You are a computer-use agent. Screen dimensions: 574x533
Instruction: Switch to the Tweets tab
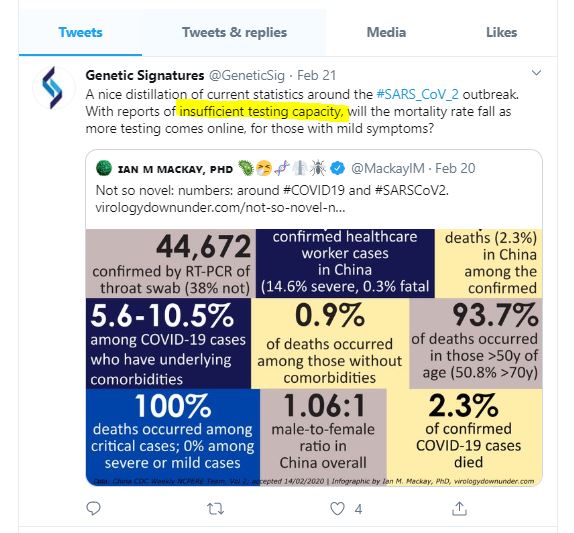point(81,33)
